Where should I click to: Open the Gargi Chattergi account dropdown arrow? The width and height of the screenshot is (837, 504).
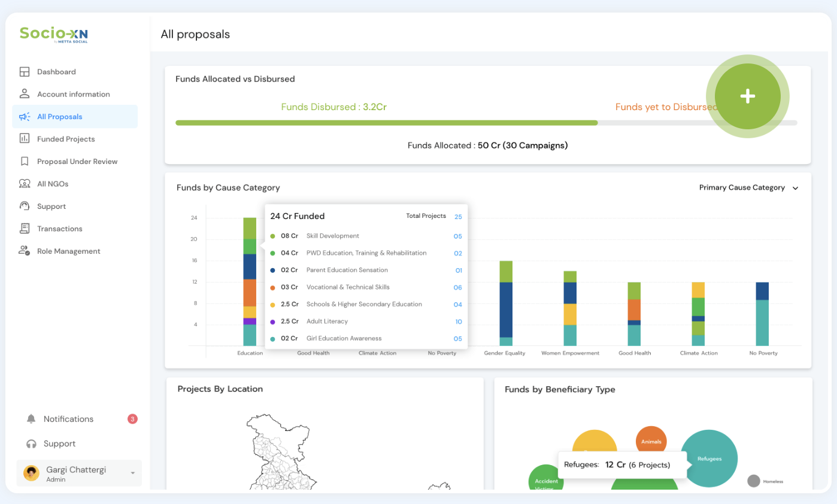coord(132,473)
